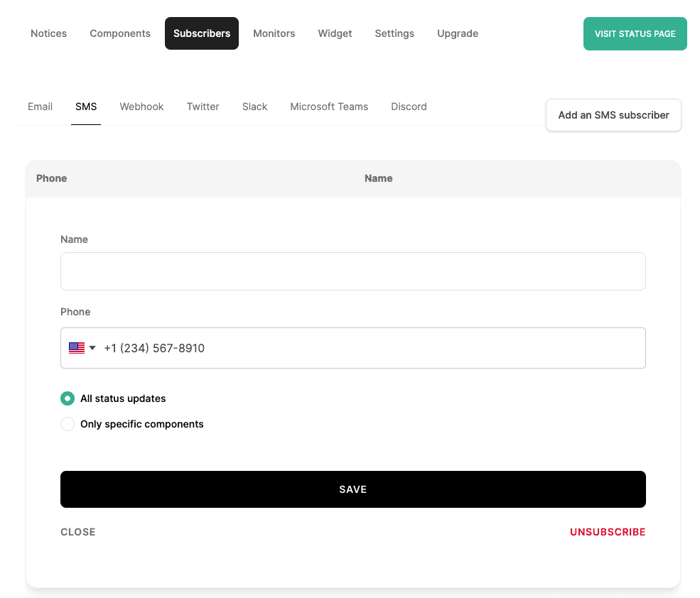This screenshot has width=700, height=598.
Task: Open the Webhook subscribers tab
Action: [141, 107]
